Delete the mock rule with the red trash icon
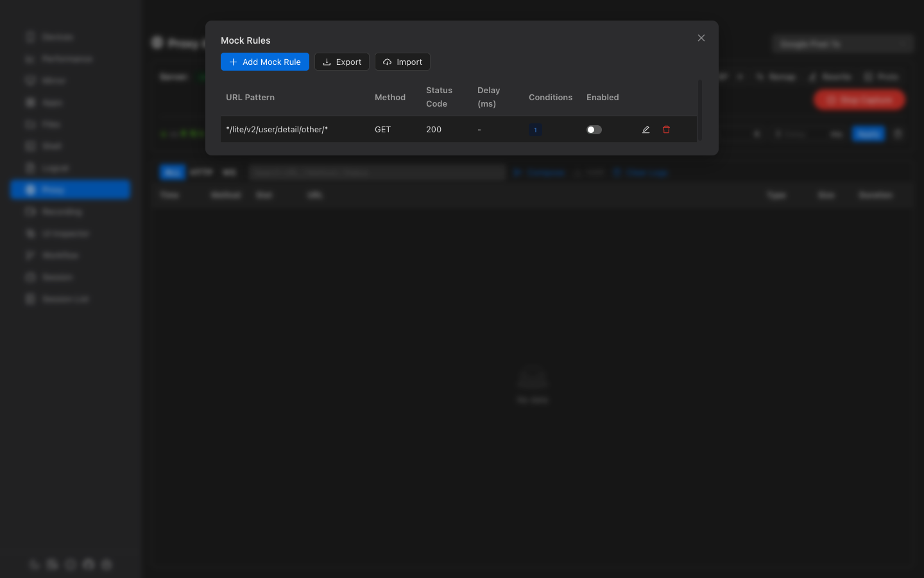The width and height of the screenshot is (924, 578). pos(666,130)
